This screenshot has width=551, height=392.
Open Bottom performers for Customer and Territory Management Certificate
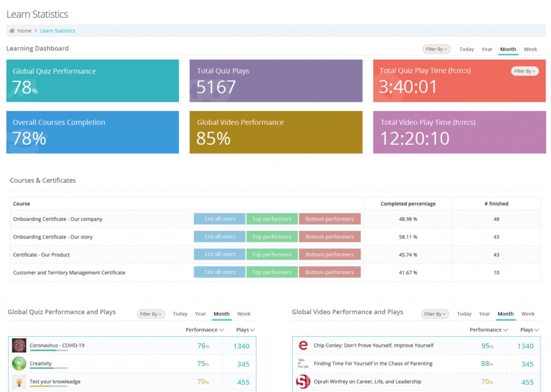[330, 272]
